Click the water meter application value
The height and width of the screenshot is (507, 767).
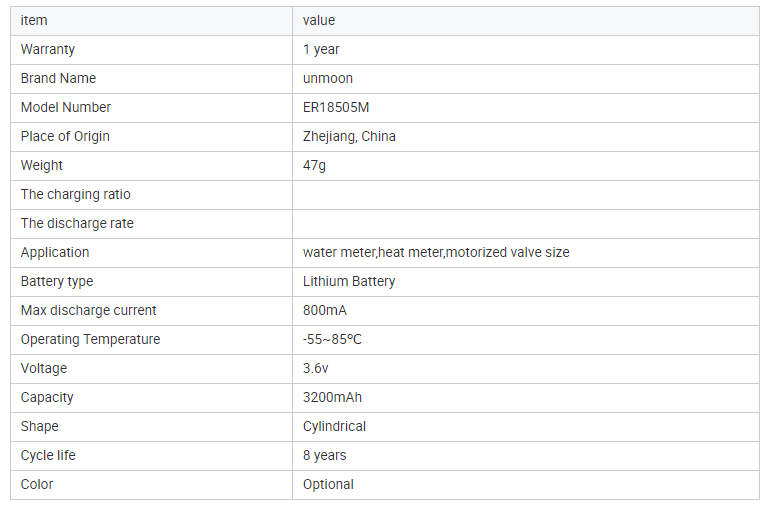click(x=436, y=253)
